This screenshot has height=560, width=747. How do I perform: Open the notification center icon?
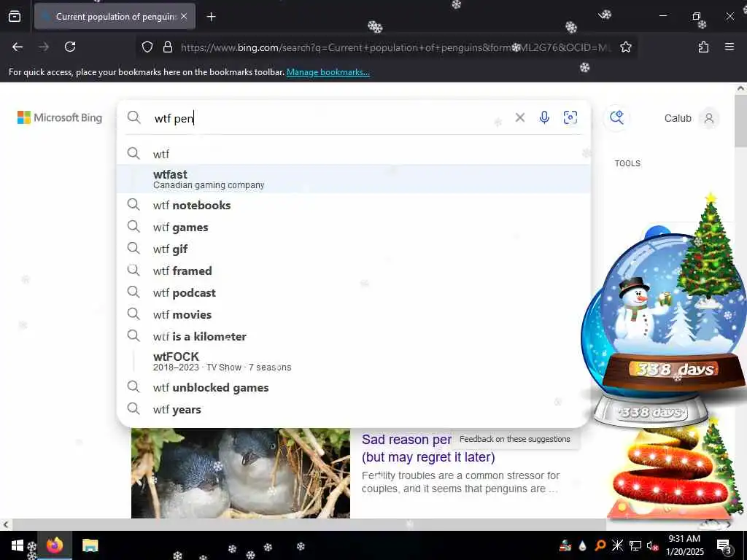[x=724, y=545]
